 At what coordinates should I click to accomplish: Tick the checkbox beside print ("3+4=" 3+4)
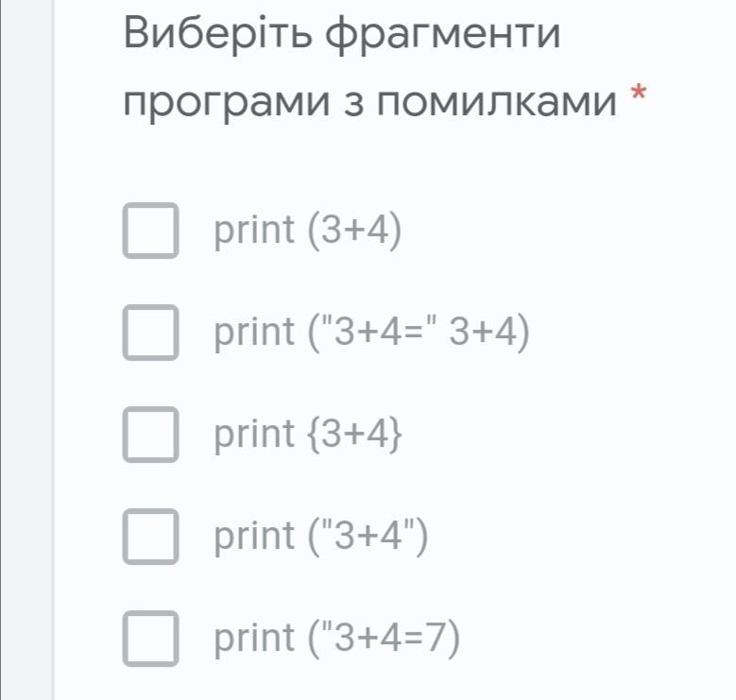click(x=149, y=333)
